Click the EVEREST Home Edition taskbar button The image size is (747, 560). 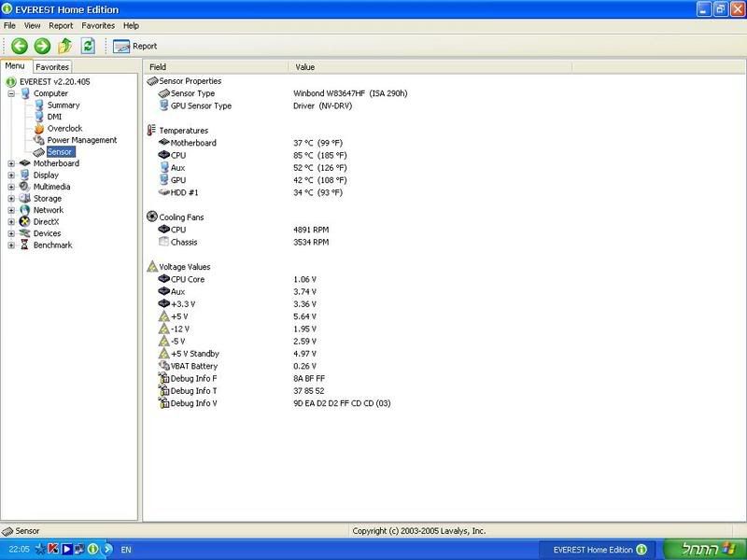click(x=598, y=550)
